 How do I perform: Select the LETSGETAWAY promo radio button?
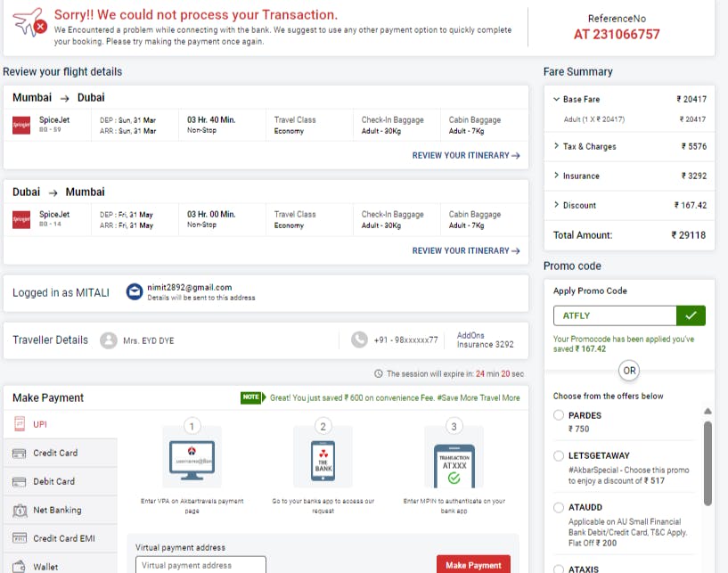pyautogui.click(x=559, y=454)
